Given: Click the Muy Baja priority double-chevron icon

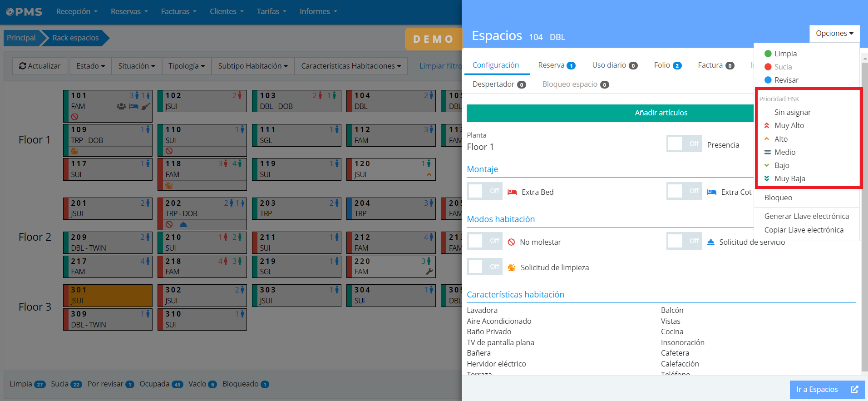Looking at the screenshot, I should (767, 179).
